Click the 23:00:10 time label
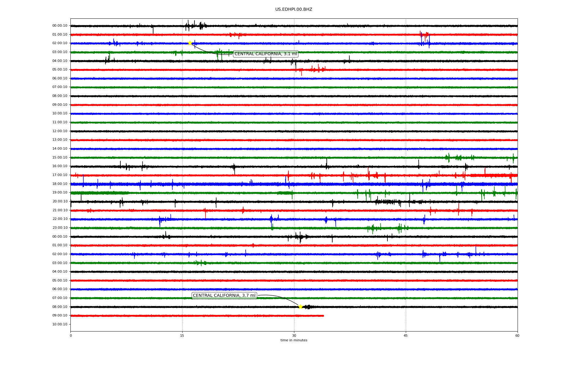This screenshot has width=588, height=368. [x=60, y=228]
